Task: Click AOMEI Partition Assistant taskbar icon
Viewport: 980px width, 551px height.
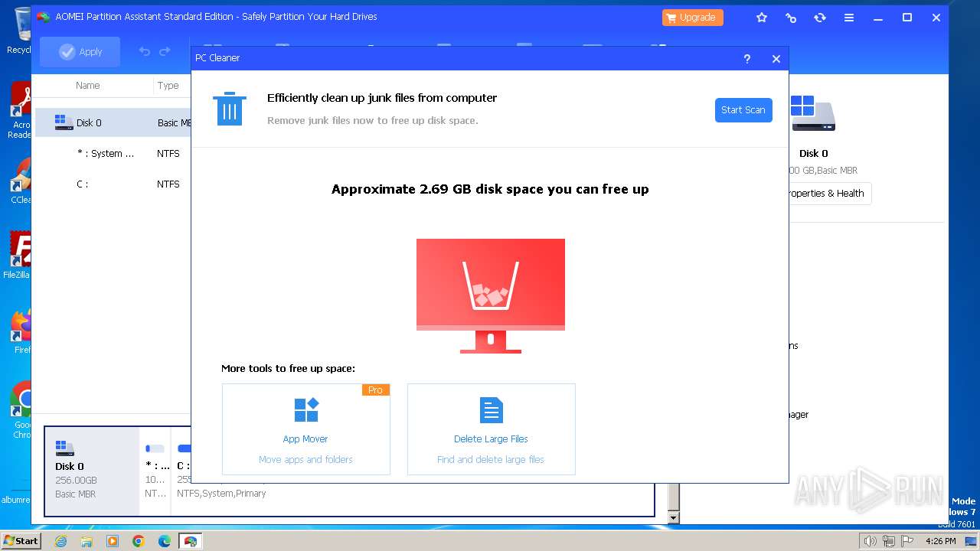Action: click(x=191, y=541)
